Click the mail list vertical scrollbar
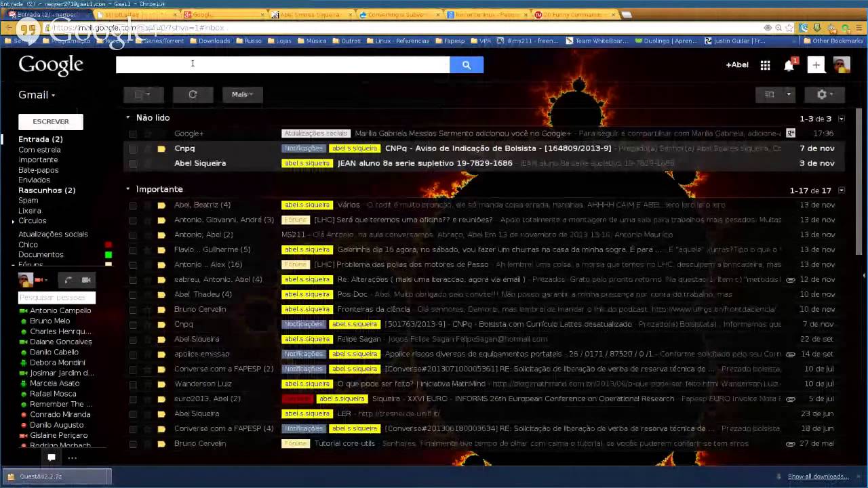The height and width of the screenshot is (488, 868). point(860,183)
